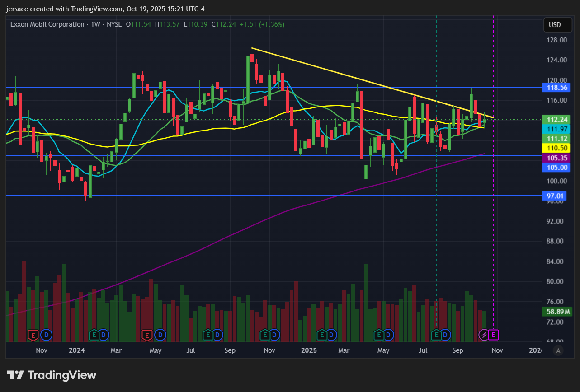
Task: Click the dividend D marker at May 2024
Action: (160, 335)
